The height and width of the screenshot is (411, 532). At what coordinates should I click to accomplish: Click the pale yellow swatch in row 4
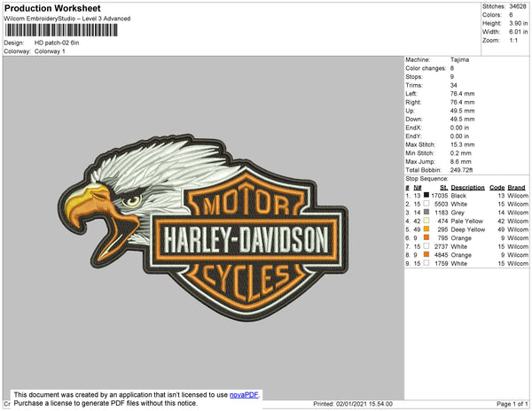click(426, 221)
